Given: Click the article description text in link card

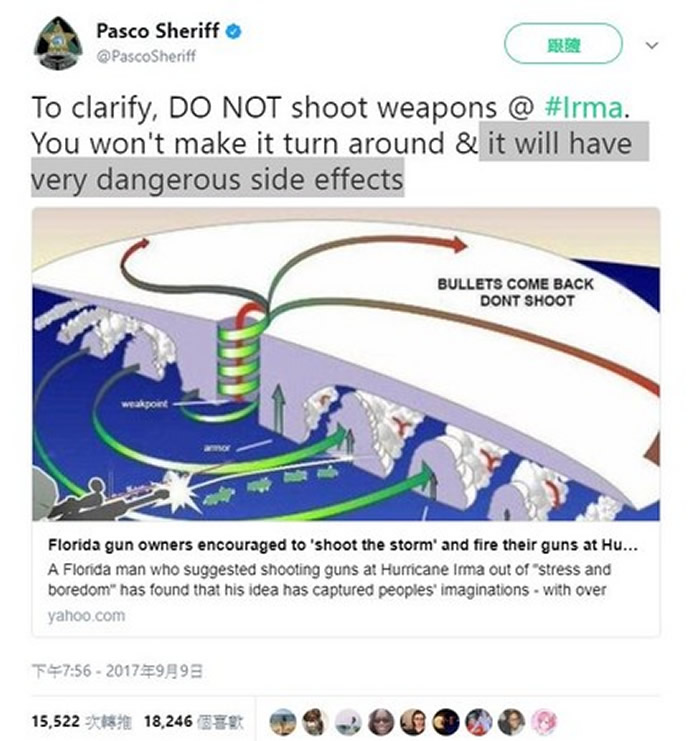Looking at the screenshot, I should (x=329, y=579).
